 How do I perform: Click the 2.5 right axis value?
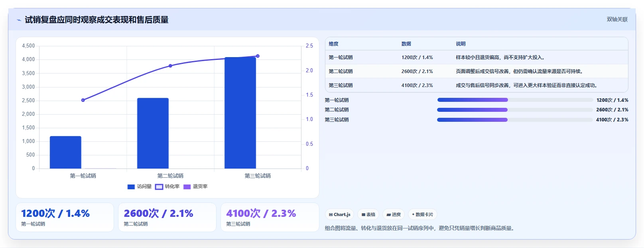tap(309, 46)
